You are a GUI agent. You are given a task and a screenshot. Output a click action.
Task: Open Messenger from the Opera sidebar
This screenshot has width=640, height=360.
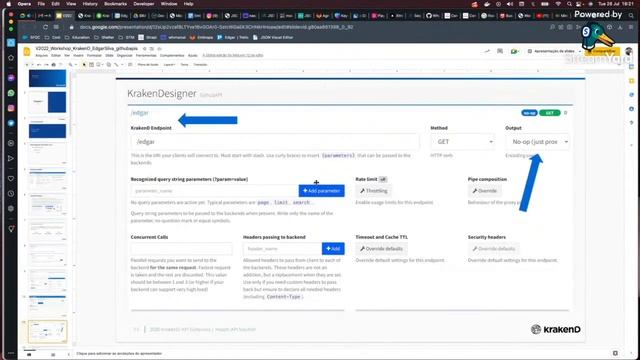coord(11,78)
